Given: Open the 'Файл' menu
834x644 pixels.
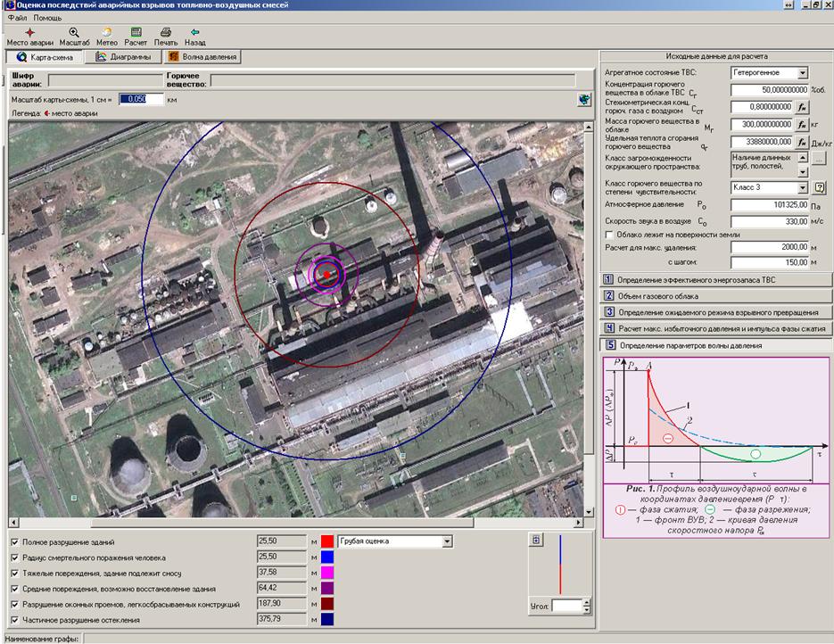Looking at the screenshot, I should click(x=17, y=18).
